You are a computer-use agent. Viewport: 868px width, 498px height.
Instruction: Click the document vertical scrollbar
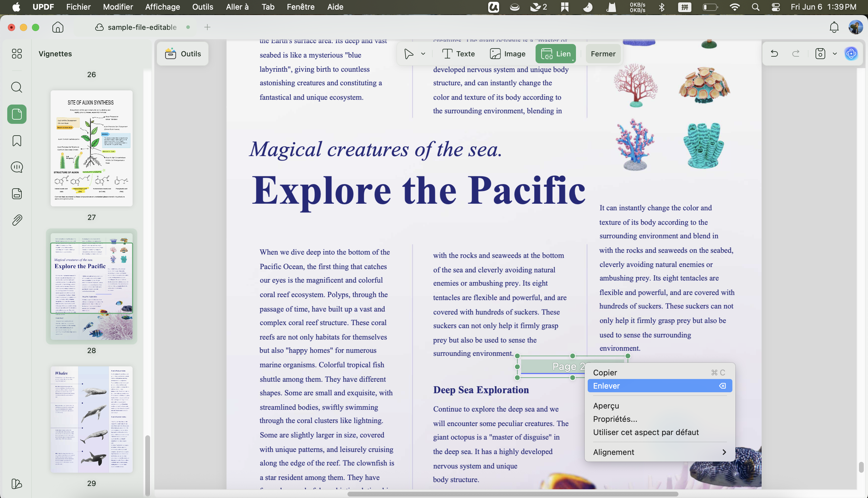861,467
